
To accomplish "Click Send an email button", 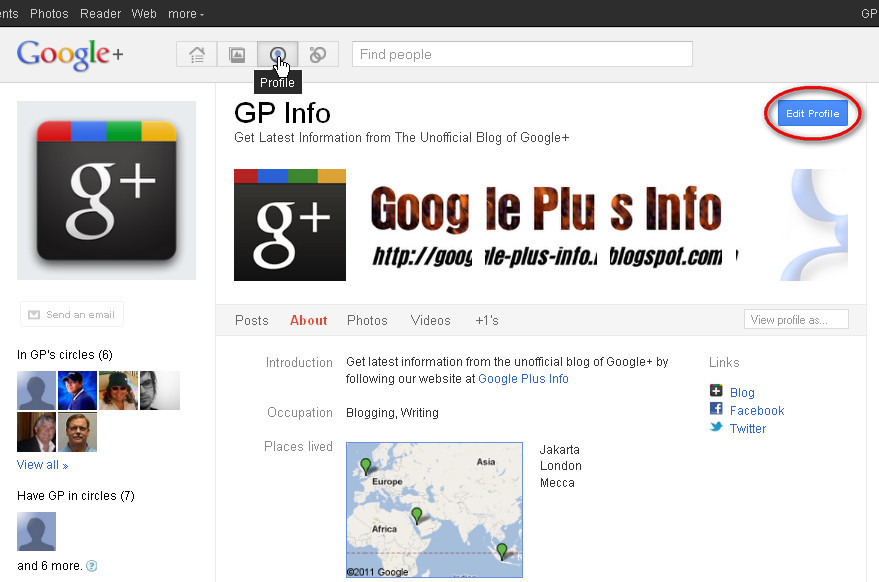I will coord(72,315).
